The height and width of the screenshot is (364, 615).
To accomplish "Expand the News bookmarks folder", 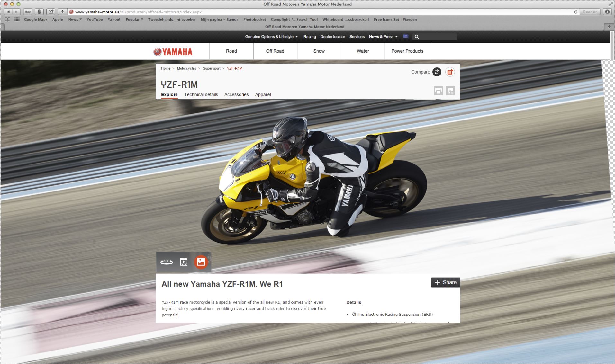I will coord(75,19).
